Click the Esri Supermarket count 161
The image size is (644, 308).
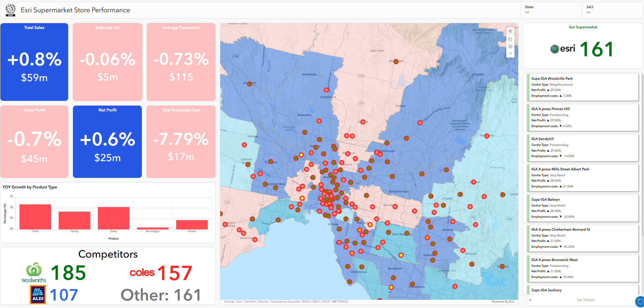point(597,49)
